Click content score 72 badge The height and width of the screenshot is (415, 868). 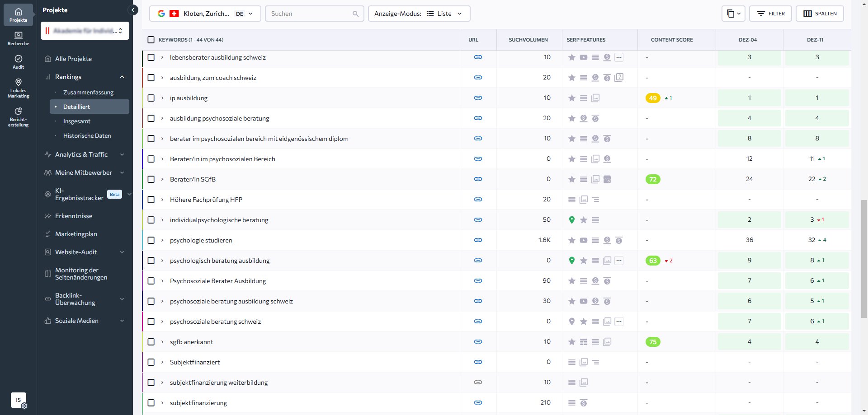(653, 179)
